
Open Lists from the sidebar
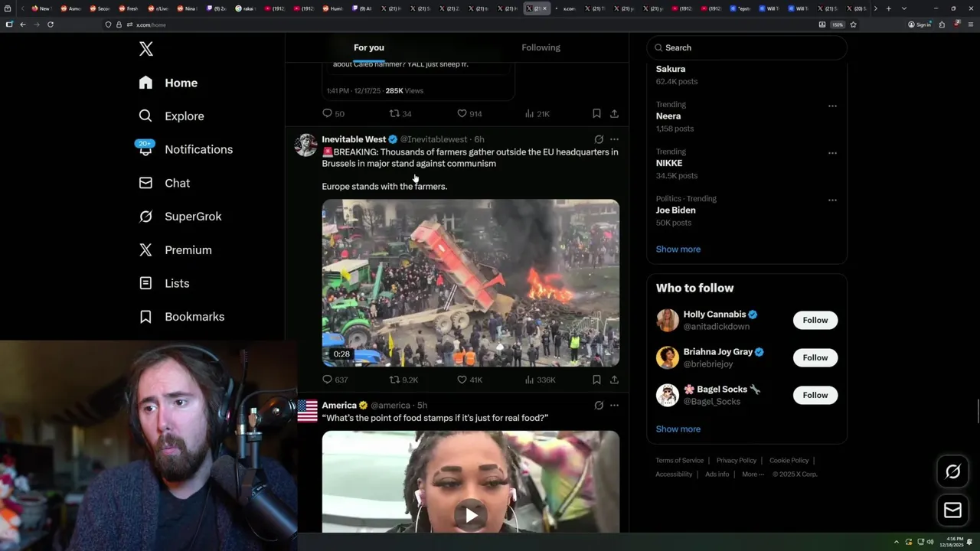(x=164, y=283)
